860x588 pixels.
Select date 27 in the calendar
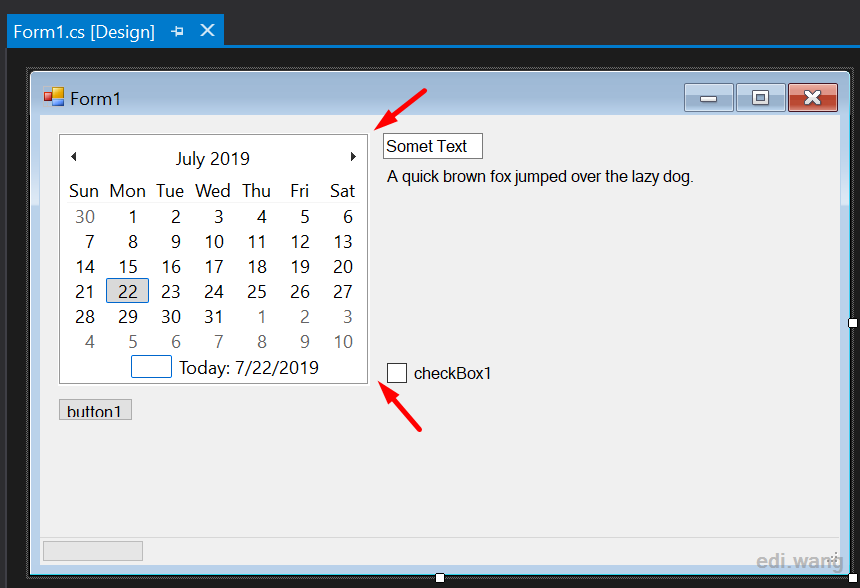(343, 291)
